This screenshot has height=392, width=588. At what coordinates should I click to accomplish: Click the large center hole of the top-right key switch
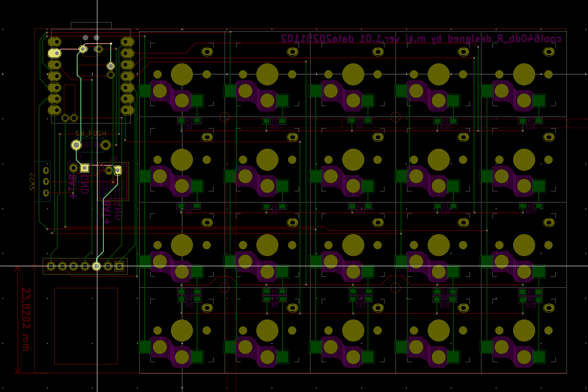click(524, 74)
